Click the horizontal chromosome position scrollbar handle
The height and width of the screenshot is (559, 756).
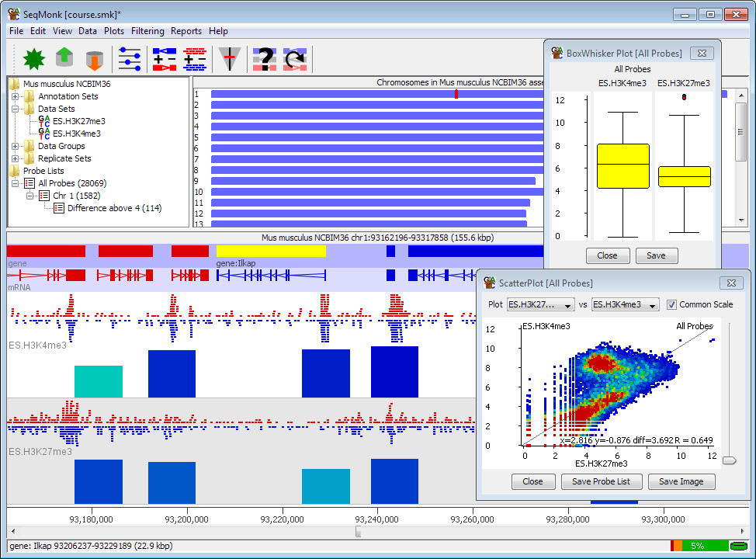tap(359, 532)
